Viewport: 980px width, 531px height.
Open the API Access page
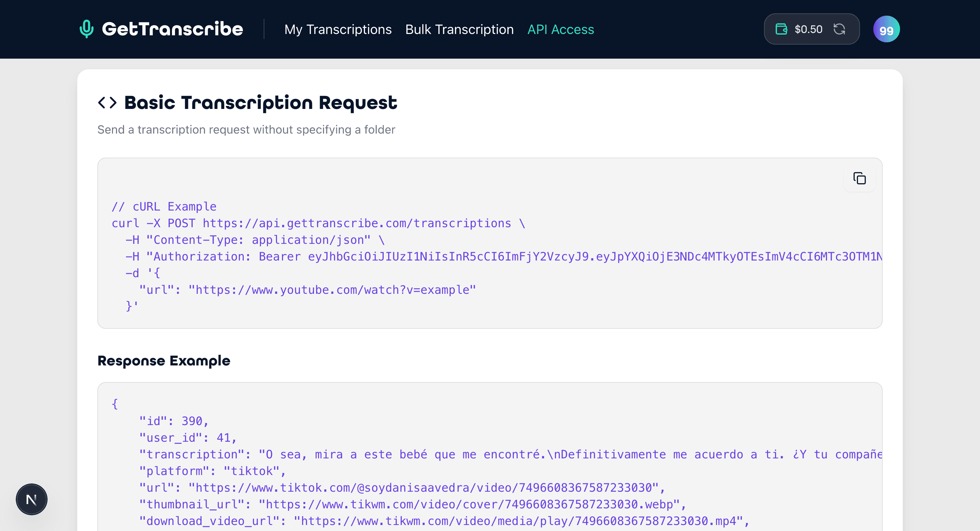click(x=560, y=29)
